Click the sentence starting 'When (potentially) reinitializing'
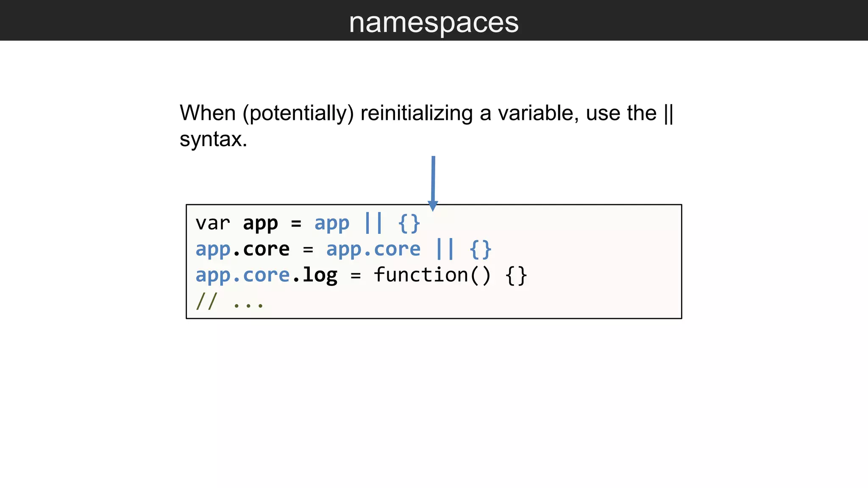 pyautogui.click(x=426, y=126)
